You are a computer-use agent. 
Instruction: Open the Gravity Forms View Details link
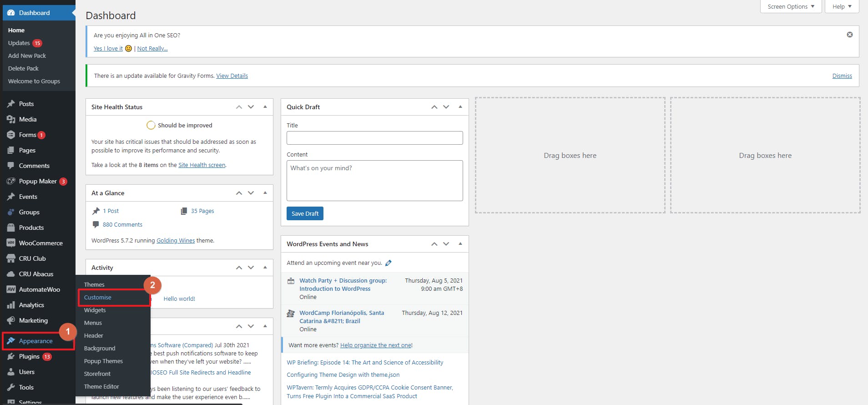point(232,76)
